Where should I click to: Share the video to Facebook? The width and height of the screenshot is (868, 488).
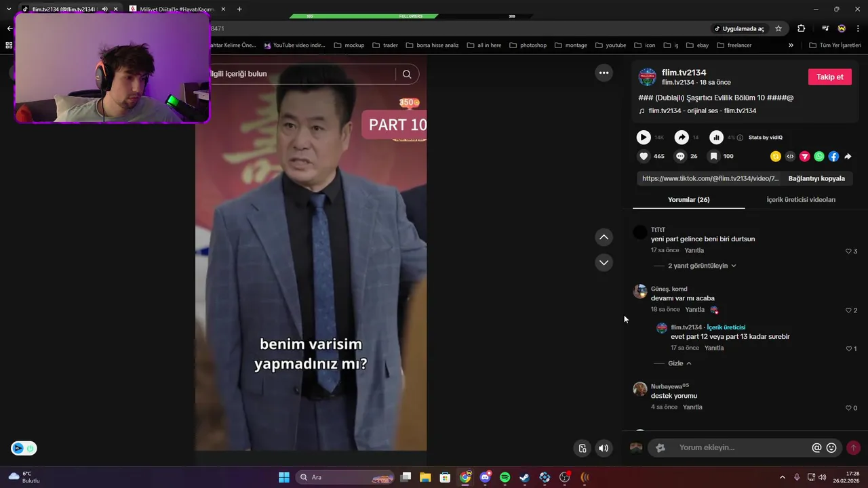(x=833, y=157)
